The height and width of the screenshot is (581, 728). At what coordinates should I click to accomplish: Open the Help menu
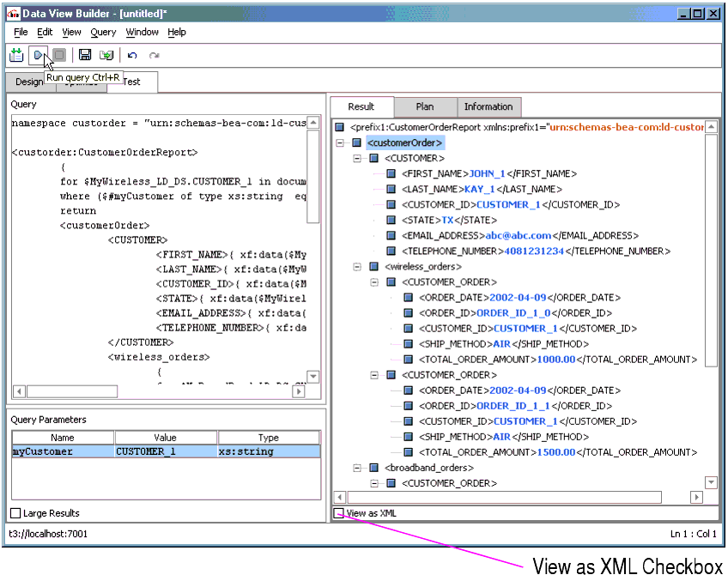click(x=177, y=32)
